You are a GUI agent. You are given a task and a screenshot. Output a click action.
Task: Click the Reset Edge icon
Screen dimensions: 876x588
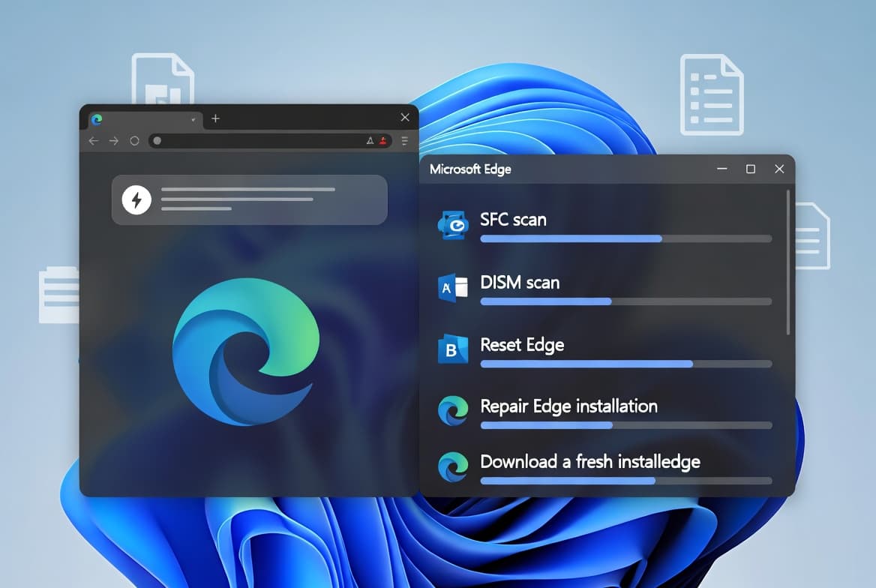pyautogui.click(x=453, y=349)
